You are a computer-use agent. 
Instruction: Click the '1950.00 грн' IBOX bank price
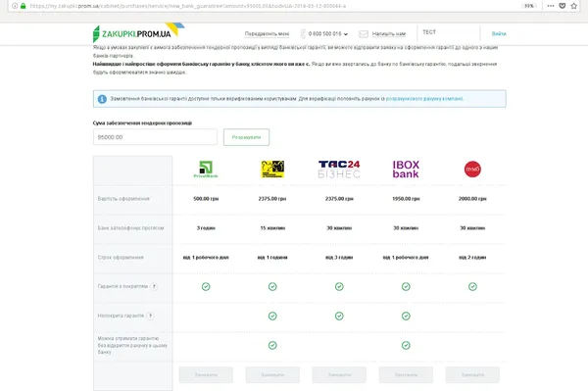406,199
